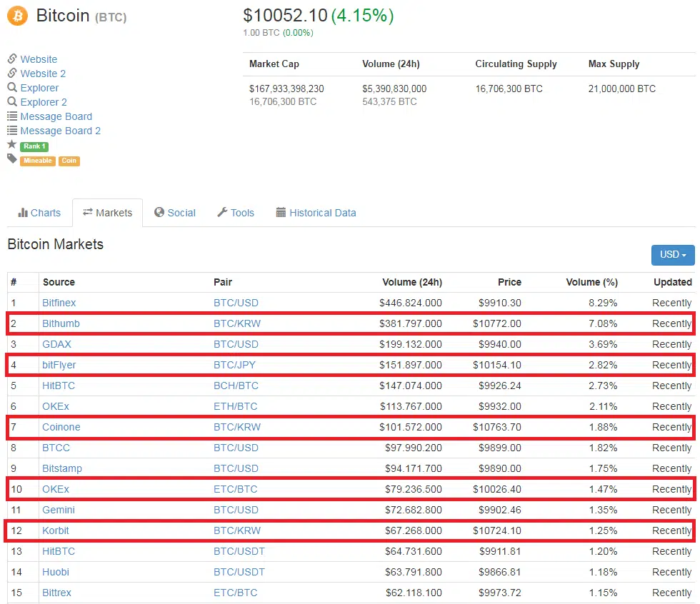Click the 21,000,000 BTC max supply value
Image resolution: width=700 pixels, height=604 pixels.
point(622,89)
